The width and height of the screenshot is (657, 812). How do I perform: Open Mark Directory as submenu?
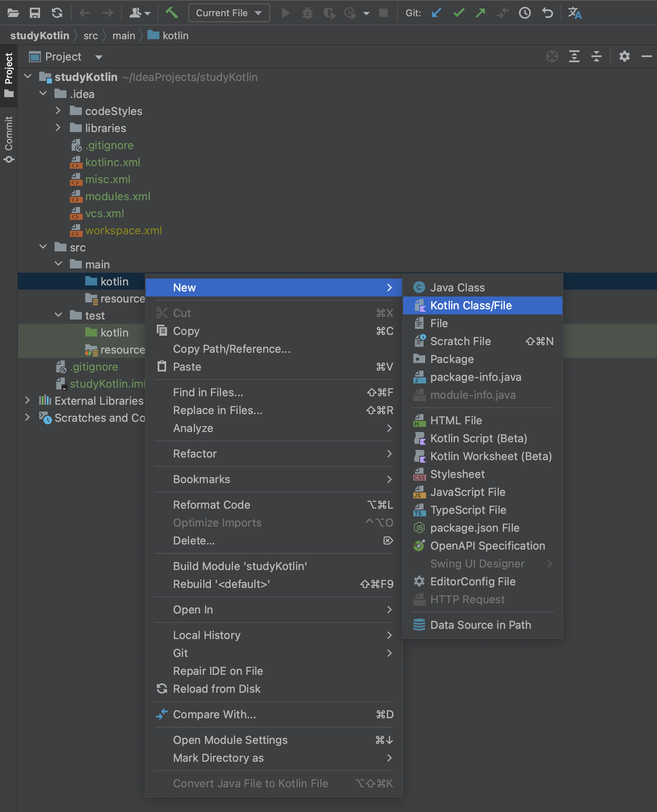[x=274, y=758]
